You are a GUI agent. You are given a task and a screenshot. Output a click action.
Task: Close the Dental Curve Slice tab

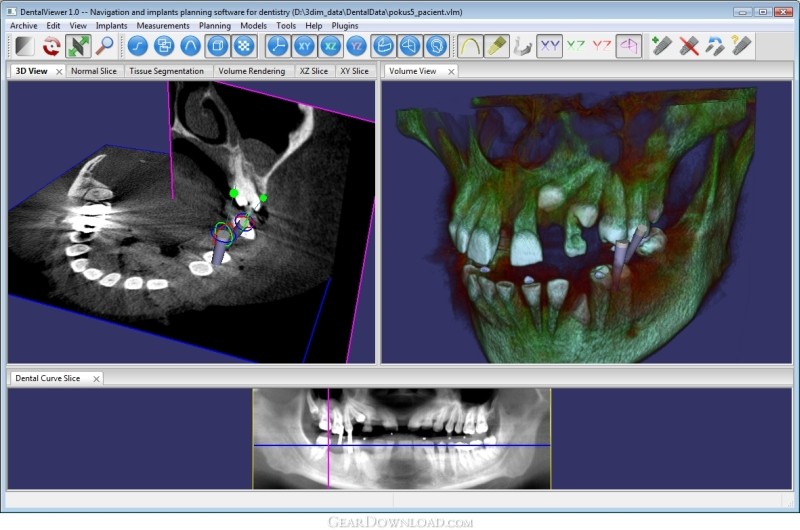(x=96, y=379)
